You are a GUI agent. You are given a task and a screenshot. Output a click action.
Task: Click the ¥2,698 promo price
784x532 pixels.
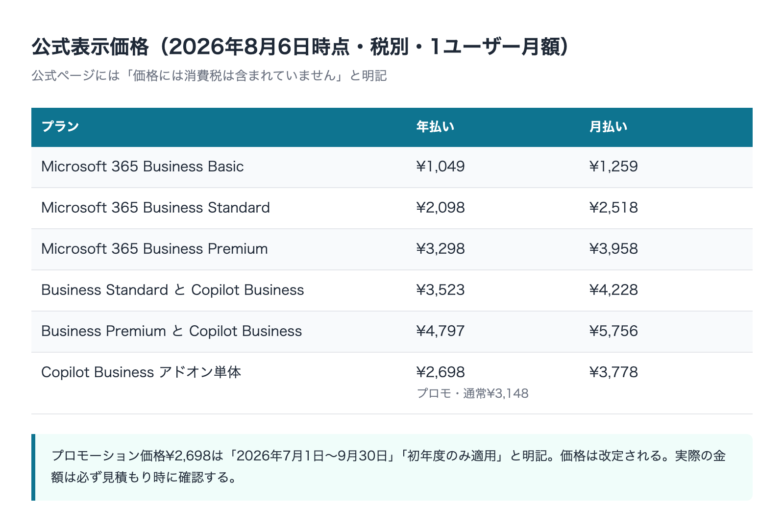tap(441, 372)
